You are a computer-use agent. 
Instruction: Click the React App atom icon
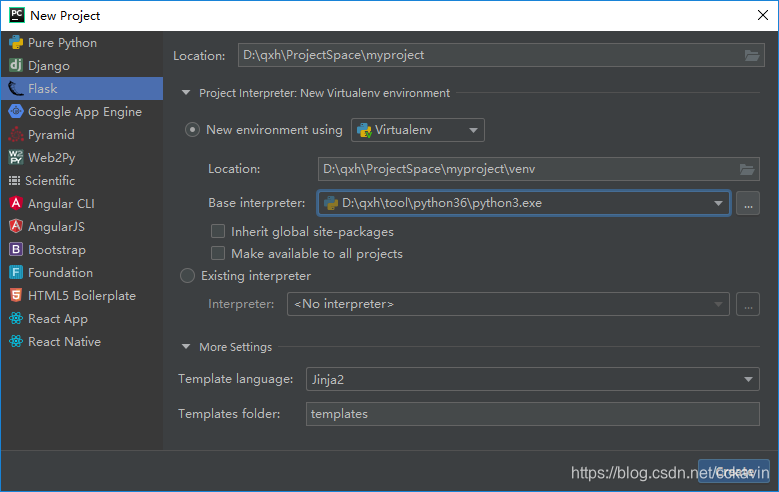pyautogui.click(x=16, y=318)
